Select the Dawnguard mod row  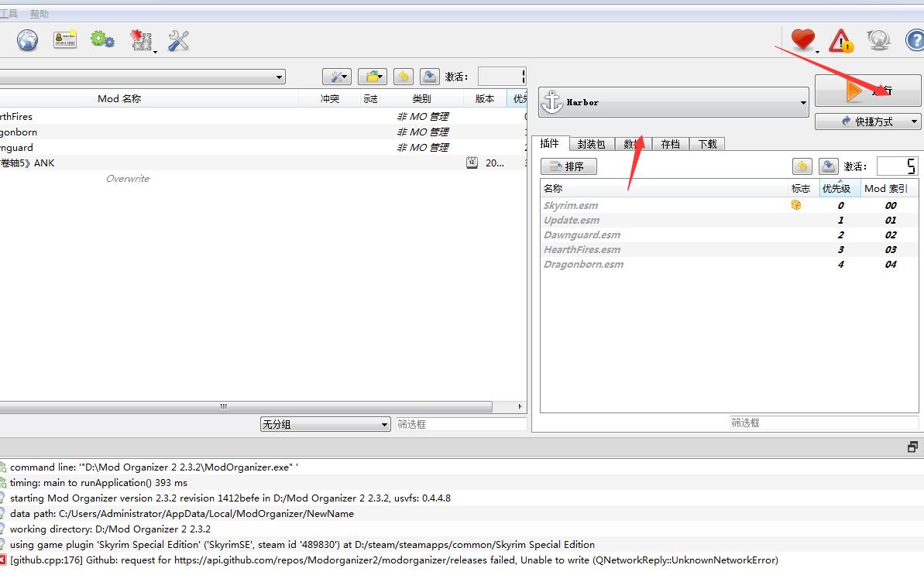263,147
